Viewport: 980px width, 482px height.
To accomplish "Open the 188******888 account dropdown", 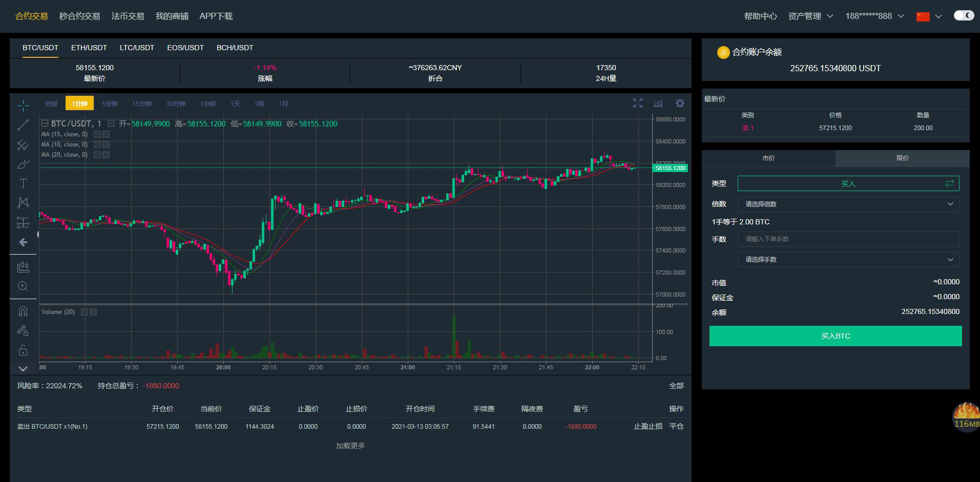I will (875, 16).
